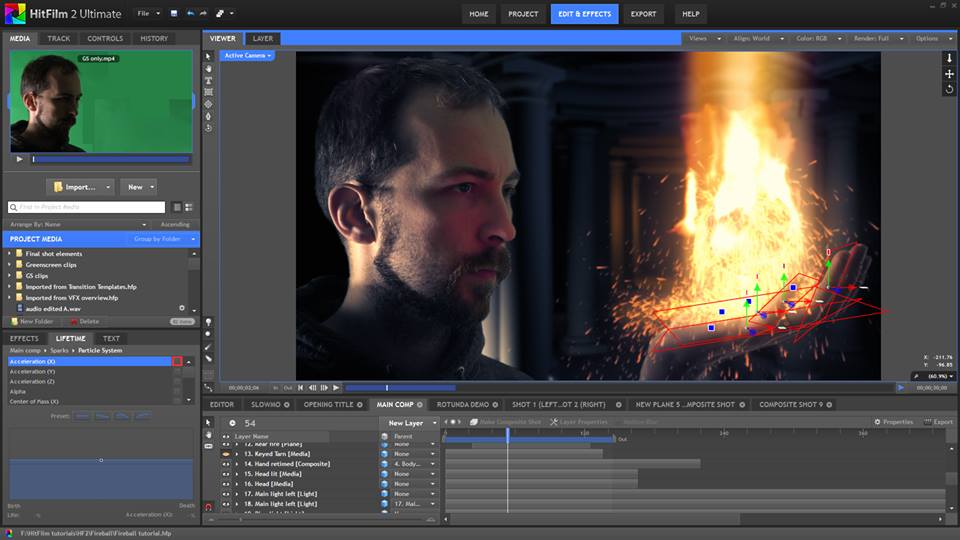The image size is (960, 540).
Task: Click the Save icon in the title bar
Action: [174, 13]
